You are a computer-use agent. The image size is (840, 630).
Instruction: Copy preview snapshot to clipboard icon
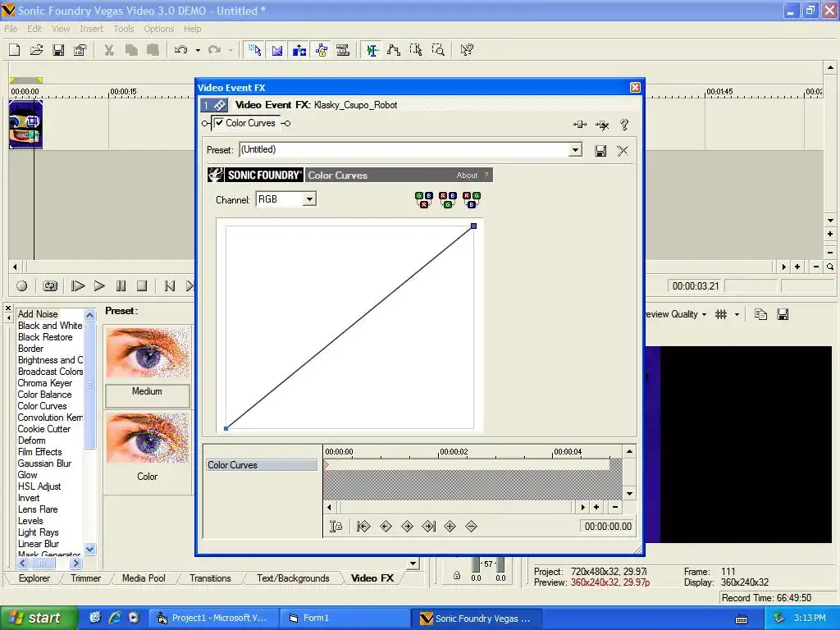760,314
